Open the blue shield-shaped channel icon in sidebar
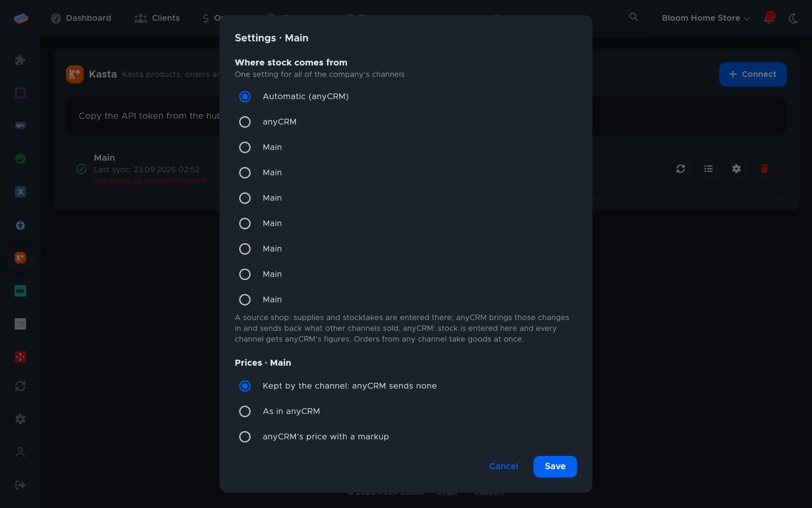The image size is (812, 508). [x=20, y=225]
